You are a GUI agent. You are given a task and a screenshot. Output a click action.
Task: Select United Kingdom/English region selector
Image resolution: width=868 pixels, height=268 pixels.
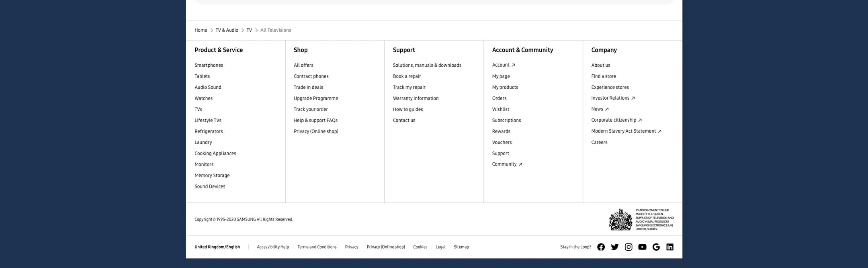217,247
